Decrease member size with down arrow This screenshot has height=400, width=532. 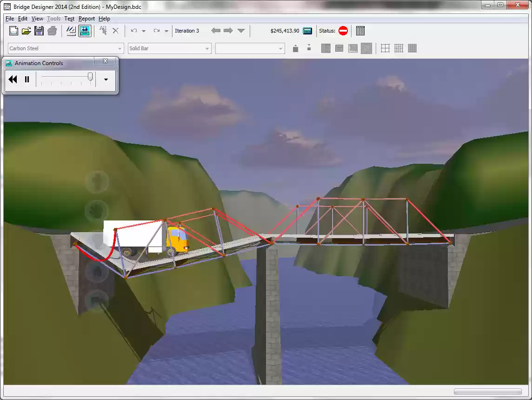pos(309,47)
